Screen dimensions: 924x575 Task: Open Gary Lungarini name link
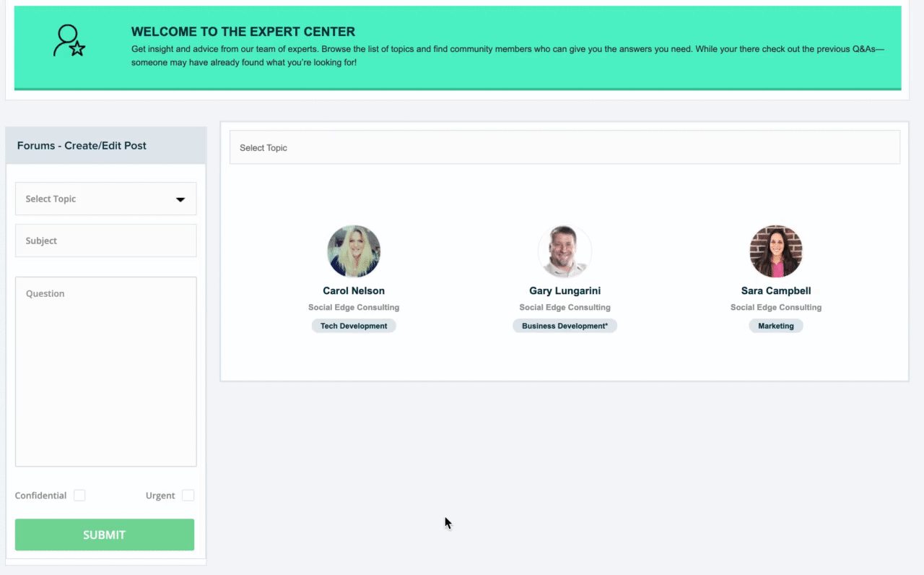pos(565,290)
